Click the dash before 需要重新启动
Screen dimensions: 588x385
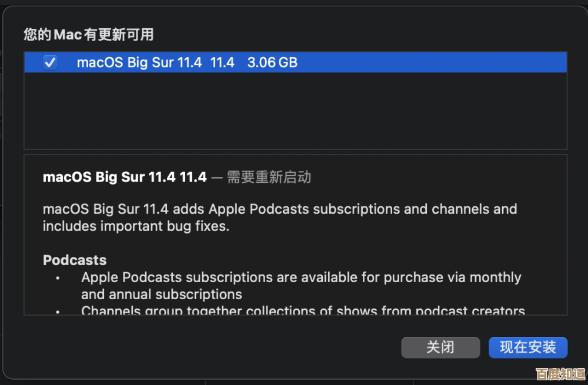(216, 177)
